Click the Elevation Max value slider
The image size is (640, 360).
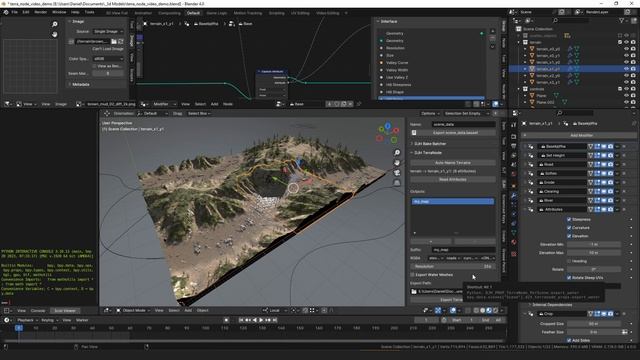(594, 253)
